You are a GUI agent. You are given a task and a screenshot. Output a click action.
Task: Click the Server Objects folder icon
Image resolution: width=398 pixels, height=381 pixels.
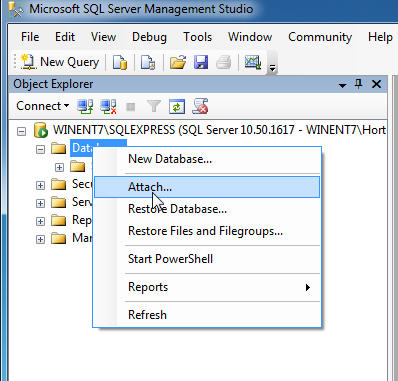click(x=59, y=202)
